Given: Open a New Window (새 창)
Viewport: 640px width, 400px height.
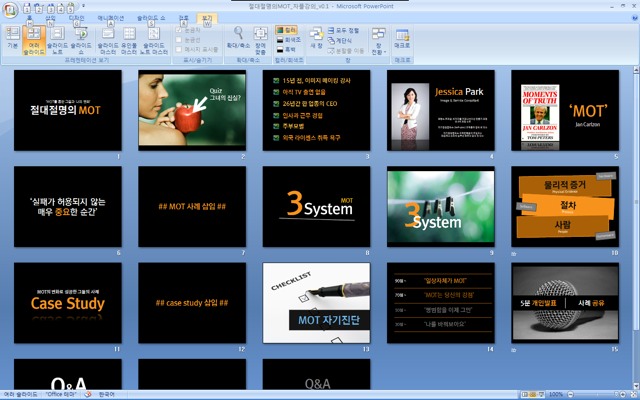Looking at the screenshot, I should coord(316,38).
